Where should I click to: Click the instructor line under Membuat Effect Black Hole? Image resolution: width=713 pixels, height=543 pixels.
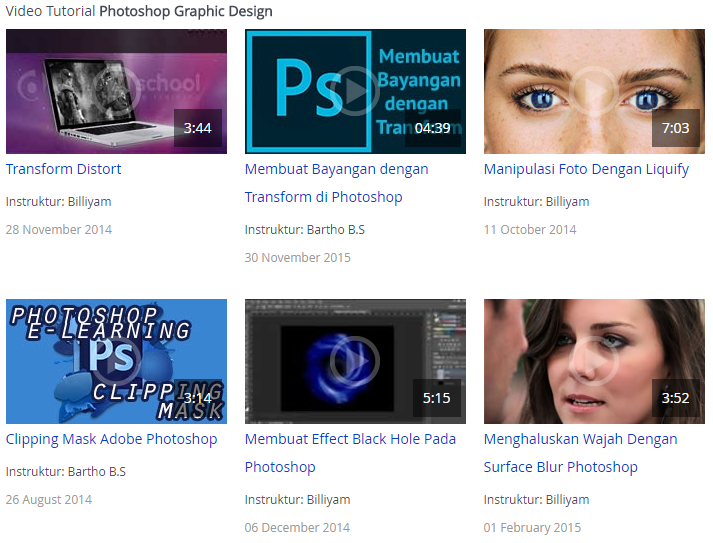[297, 500]
